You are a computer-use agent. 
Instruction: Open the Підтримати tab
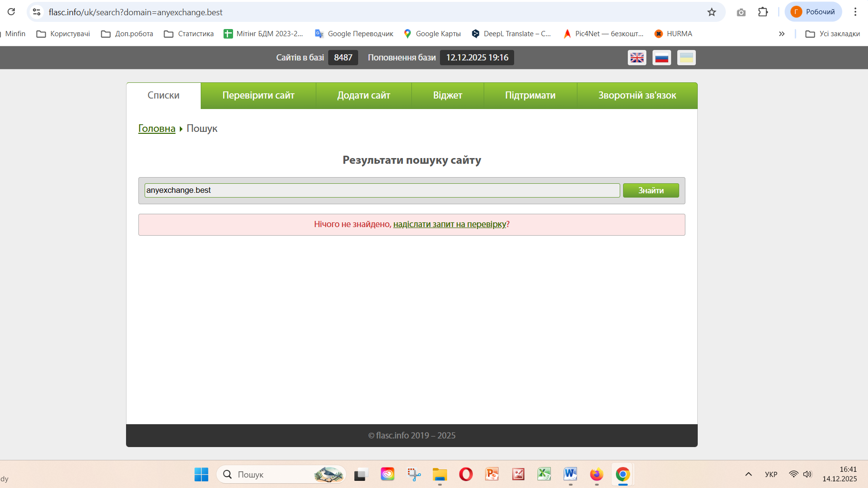click(x=530, y=96)
